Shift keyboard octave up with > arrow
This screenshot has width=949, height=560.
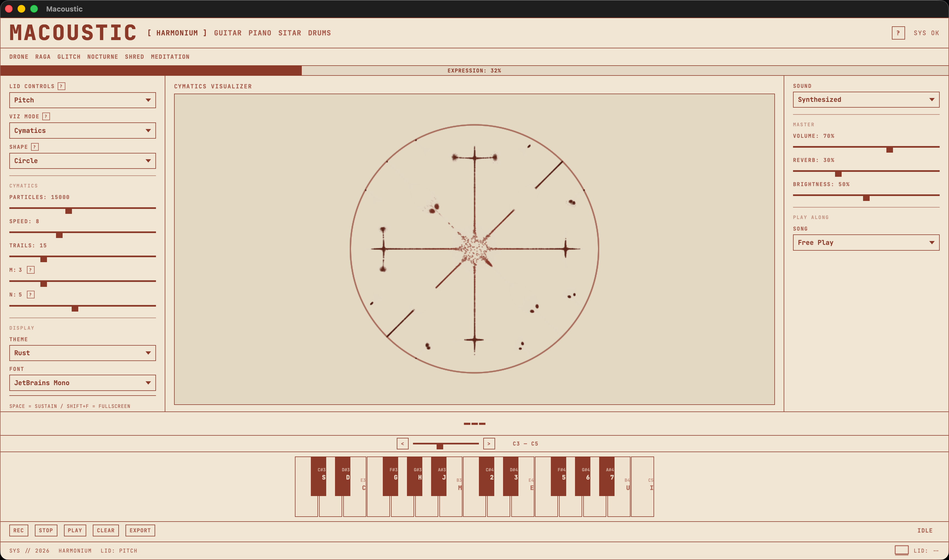click(x=489, y=443)
